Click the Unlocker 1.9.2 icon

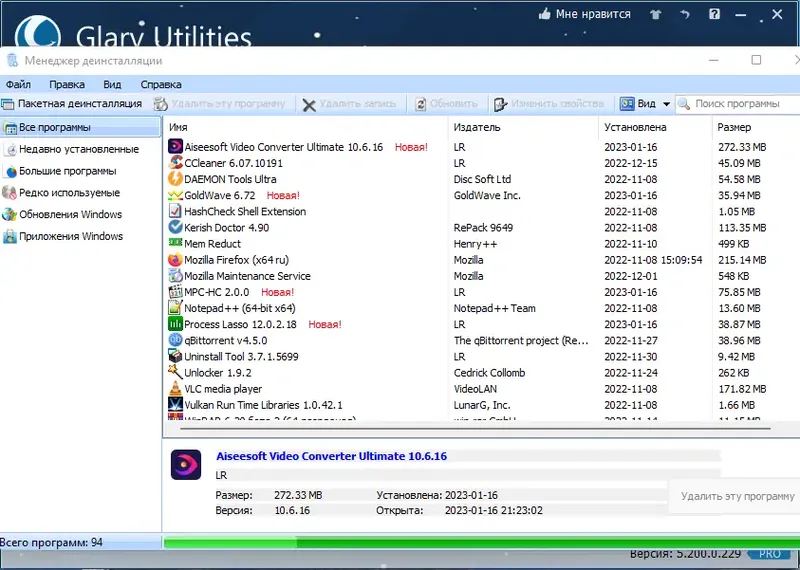click(x=175, y=373)
